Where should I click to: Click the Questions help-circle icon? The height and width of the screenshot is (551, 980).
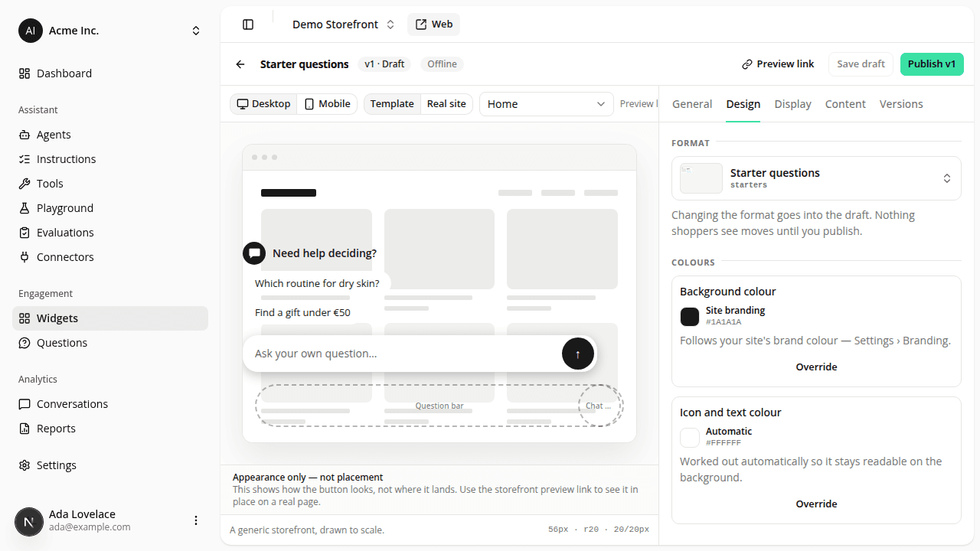[x=24, y=343]
